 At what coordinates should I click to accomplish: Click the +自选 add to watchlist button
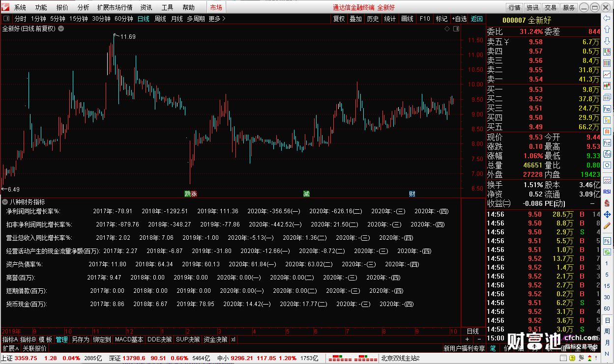pyautogui.click(x=459, y=19)
